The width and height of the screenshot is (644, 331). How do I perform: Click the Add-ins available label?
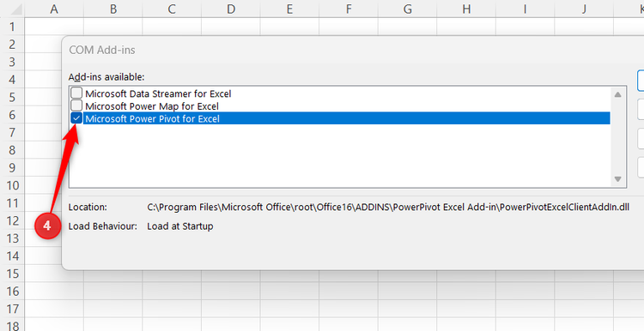point(106,77)
